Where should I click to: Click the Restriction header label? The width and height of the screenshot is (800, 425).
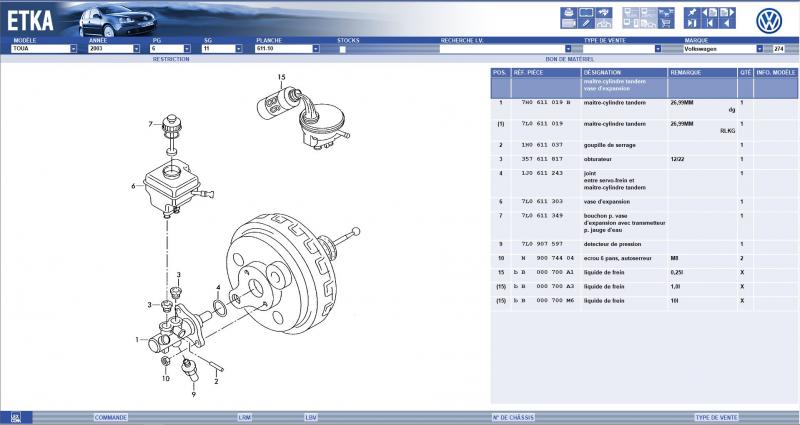[x=170, y=59]
